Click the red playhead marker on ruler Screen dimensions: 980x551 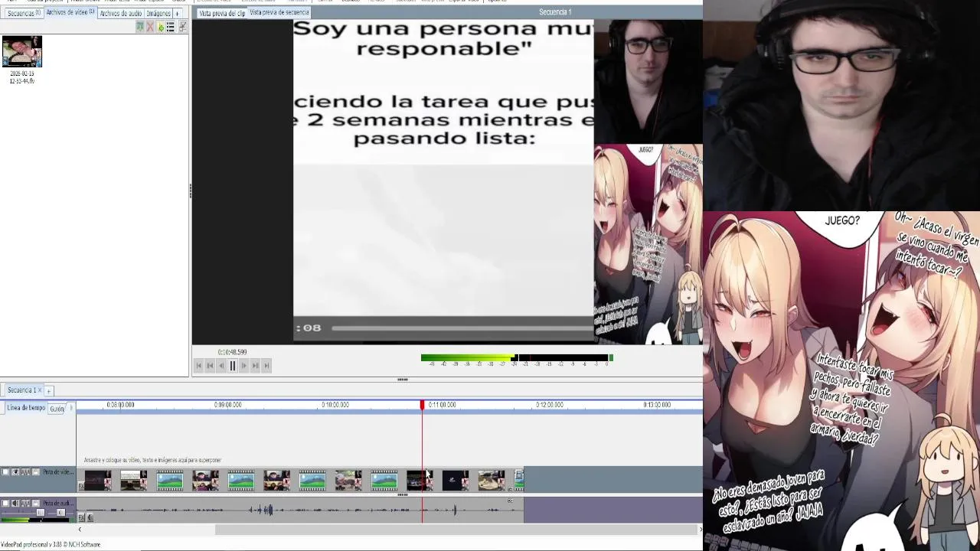(422, 405)
